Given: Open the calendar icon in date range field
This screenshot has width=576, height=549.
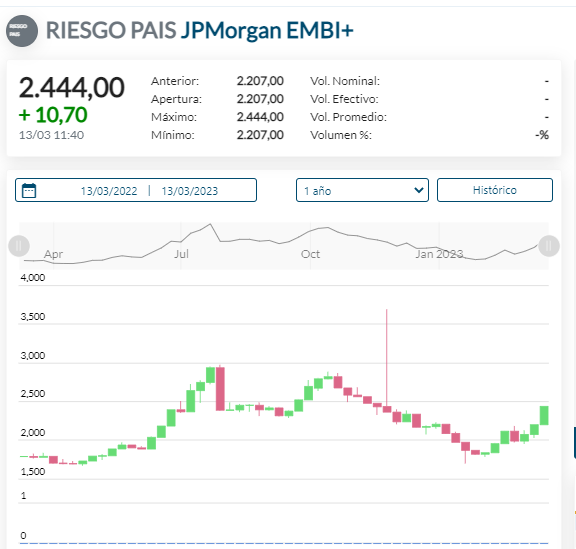Looking at the screenshot, I should point(29,190).
